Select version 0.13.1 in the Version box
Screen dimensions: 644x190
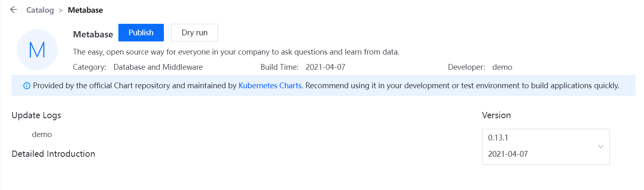coord(498,138)
